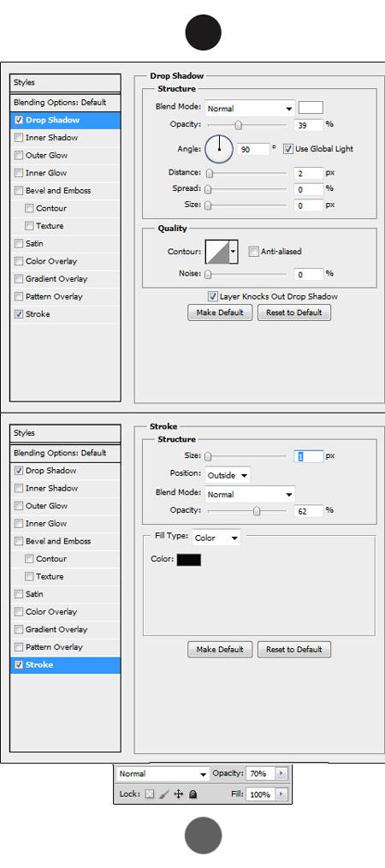Click Make Default in Drop Shadow settings
This screenshot has width=385, height=868.
pos(220,312)
